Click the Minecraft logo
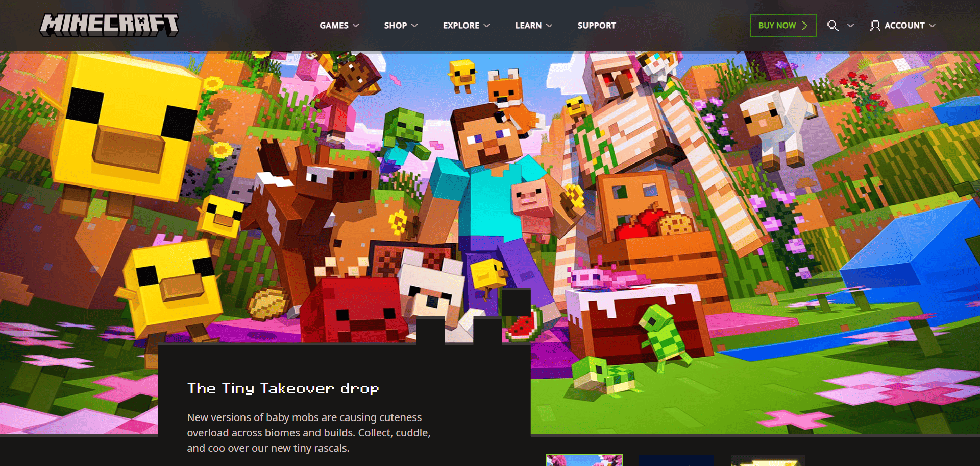The image size is (980, 466). coord(109,25)
